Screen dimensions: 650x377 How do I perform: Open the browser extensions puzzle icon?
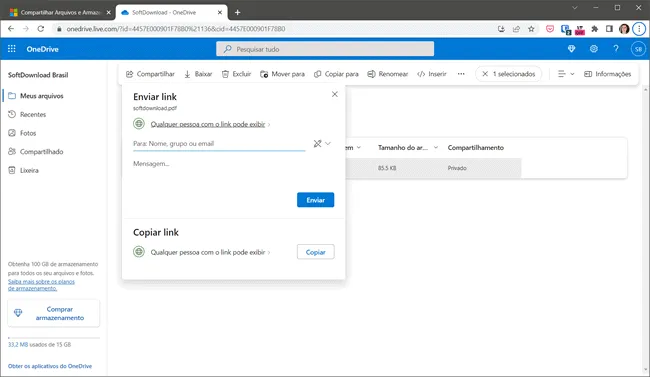pyautogui.click(x=594, y=29)
